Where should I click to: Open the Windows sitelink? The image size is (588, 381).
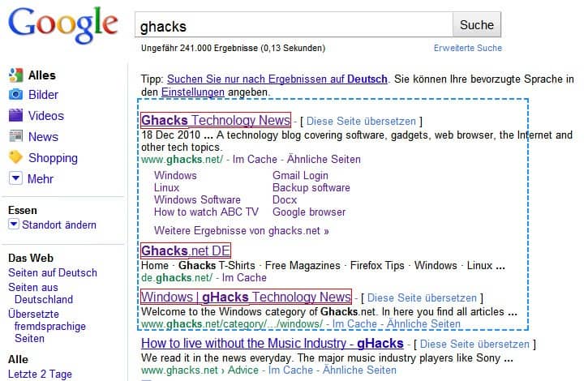tap(175, 175)
